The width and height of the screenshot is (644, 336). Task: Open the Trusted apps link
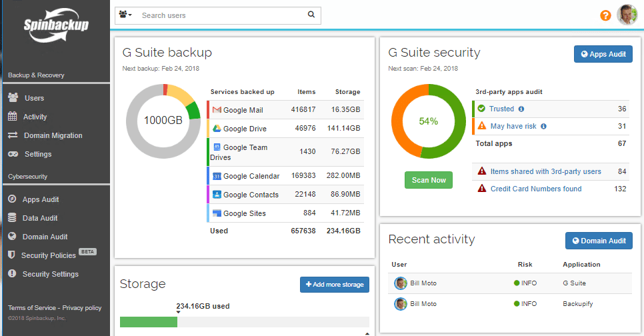pyautogui.click(x=501, y=109)
